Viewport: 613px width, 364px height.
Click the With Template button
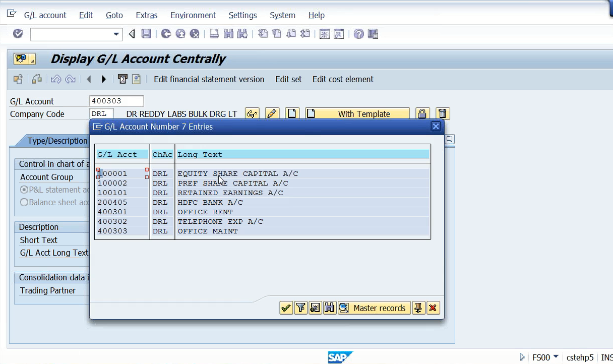click(357, 113)
